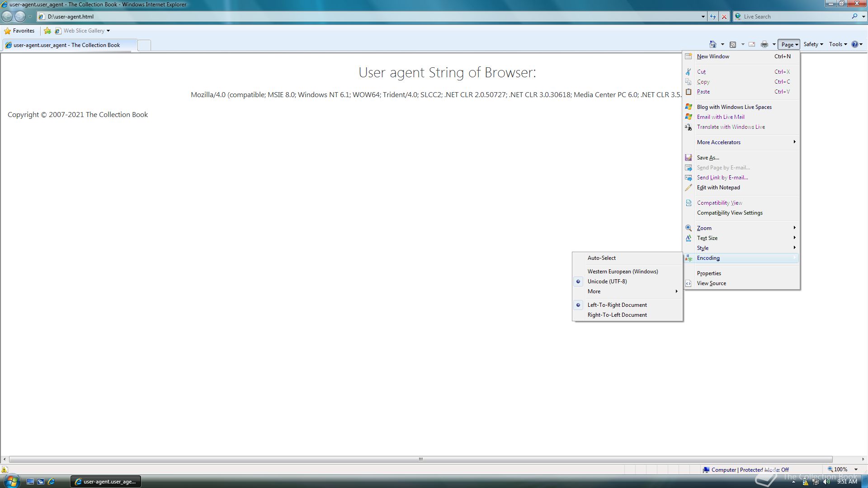Click the Refresh page icon
Screen dimensions: 868x488
pyautogui.click(x=713, y=17)
